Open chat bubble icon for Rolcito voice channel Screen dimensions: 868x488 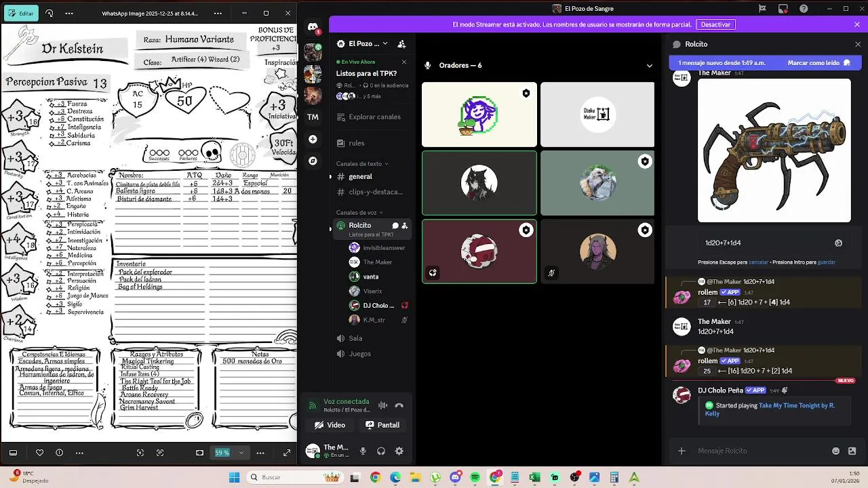pyautogui.click(x=395, y=226)
